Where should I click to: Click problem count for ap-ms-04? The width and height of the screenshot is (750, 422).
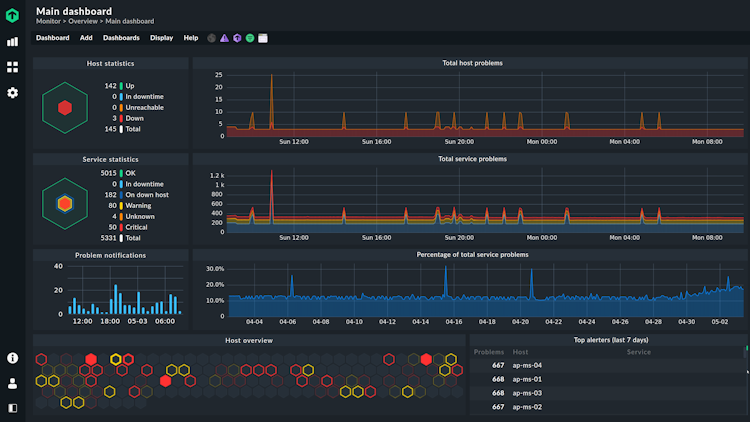(498, 365)
